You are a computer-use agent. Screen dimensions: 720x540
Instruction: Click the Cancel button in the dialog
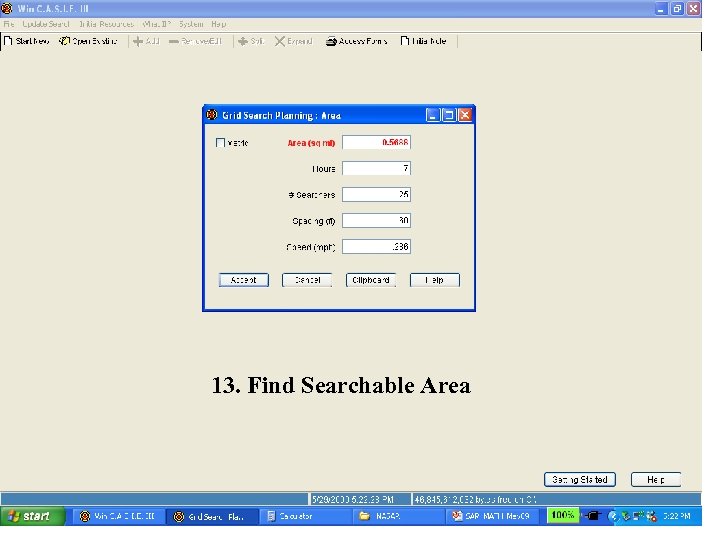(x=307, y=280)
